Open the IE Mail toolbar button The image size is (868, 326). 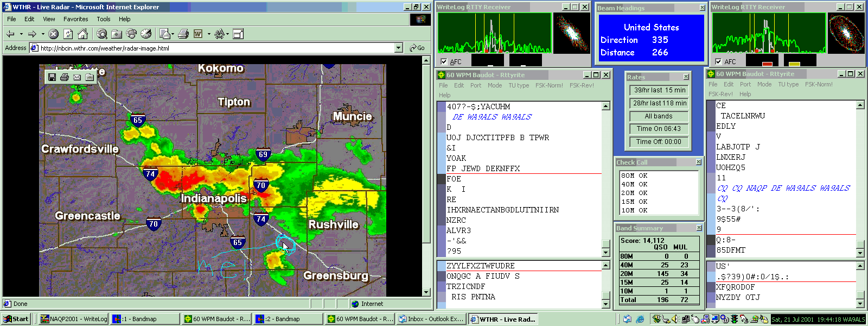(165, 34)
